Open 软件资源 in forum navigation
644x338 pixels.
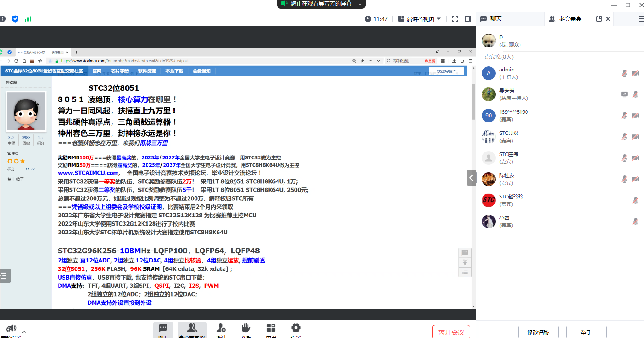[147, 71]
